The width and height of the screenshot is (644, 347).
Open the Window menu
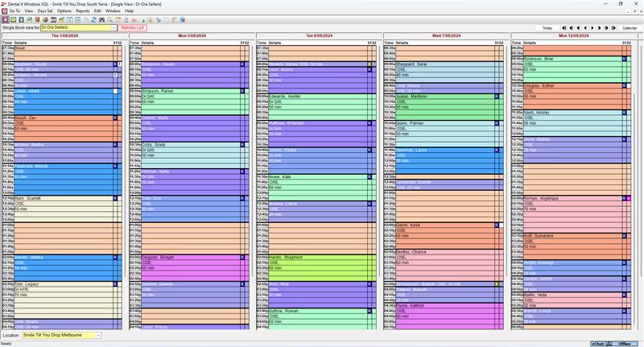113,11
